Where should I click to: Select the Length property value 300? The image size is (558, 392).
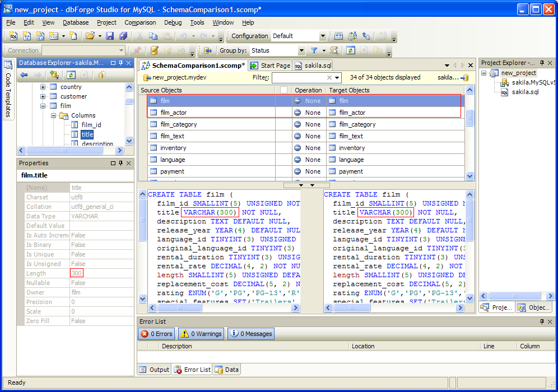click(77, 273)
